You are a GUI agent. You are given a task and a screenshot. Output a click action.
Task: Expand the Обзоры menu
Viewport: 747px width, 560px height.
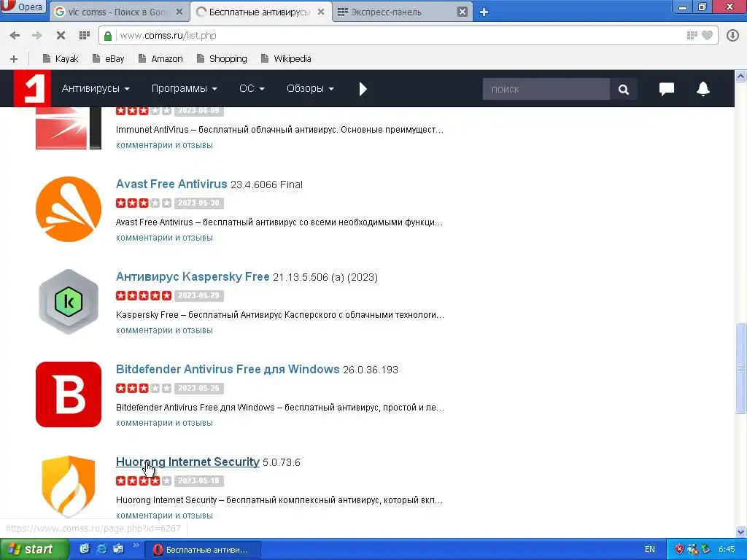pyautogui.click(x=310, y=88)
